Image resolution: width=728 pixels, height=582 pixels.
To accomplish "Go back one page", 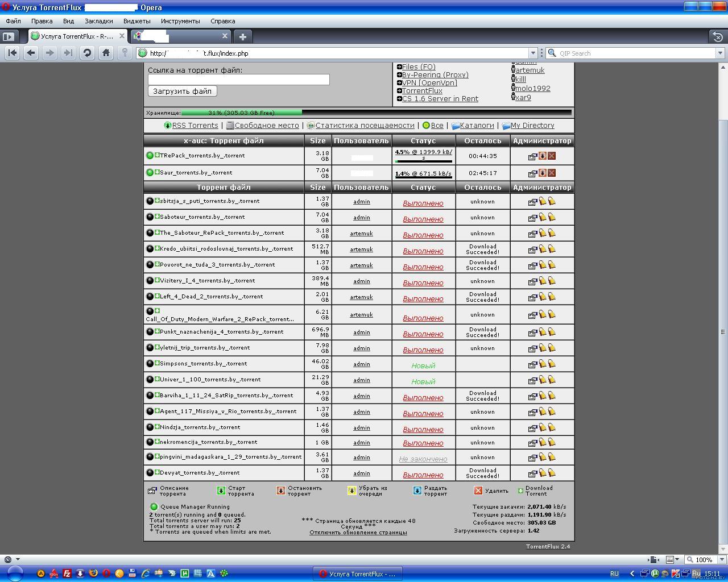I will tap(31, 53).
